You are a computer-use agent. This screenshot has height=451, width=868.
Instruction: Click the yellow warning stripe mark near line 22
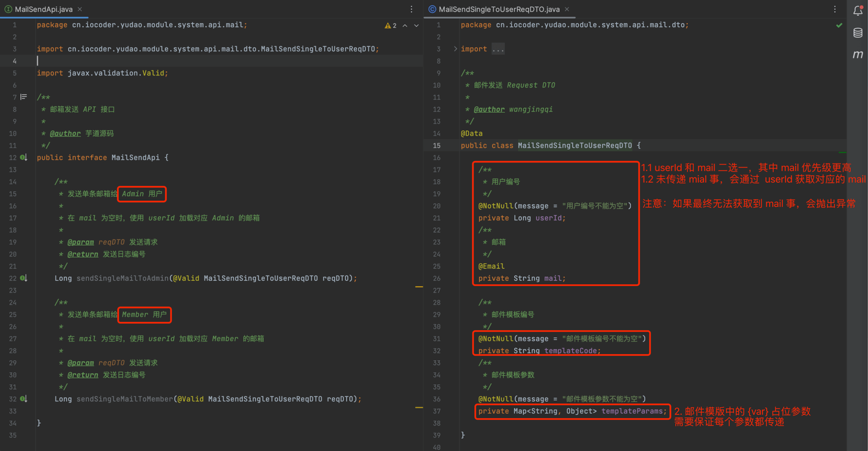click(419, 287)
